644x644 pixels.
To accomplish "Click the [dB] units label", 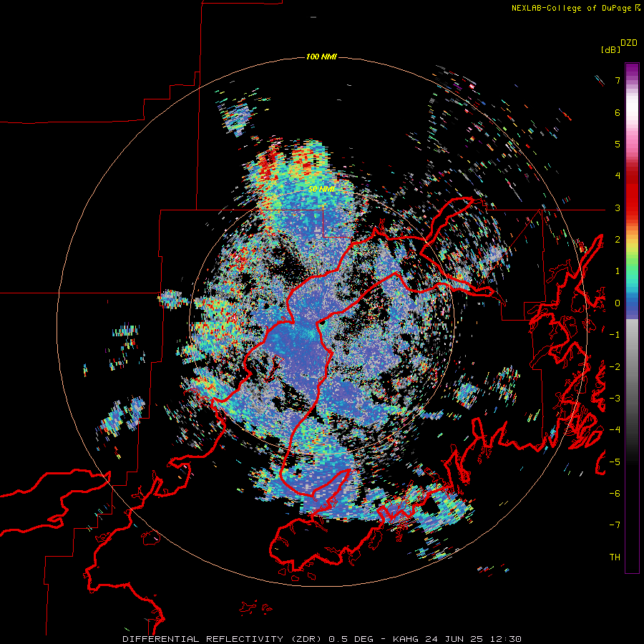I will (610, 49).
